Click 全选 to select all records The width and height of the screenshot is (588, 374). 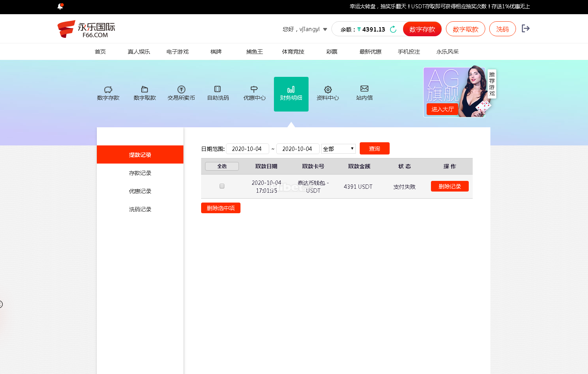tap(222, 166)
